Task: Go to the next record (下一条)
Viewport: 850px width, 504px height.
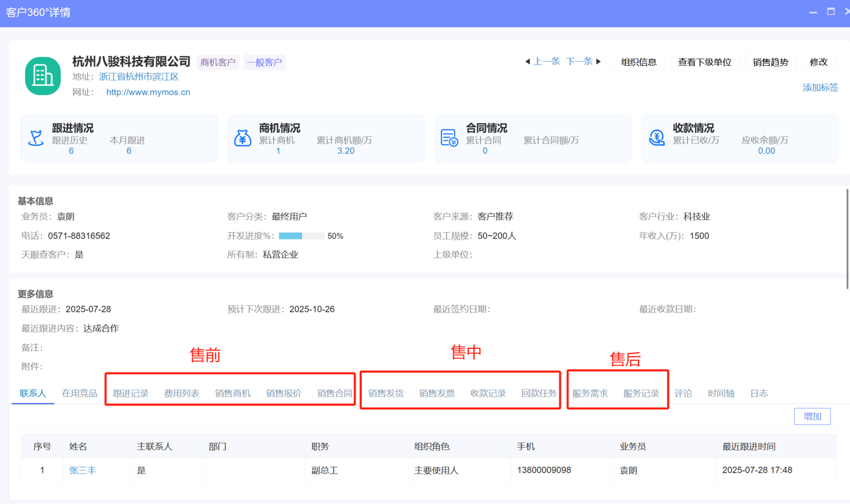Action: tap(583, 62)
